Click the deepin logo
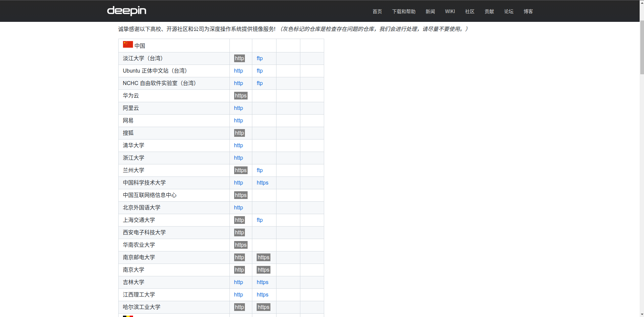 (127, 11)
